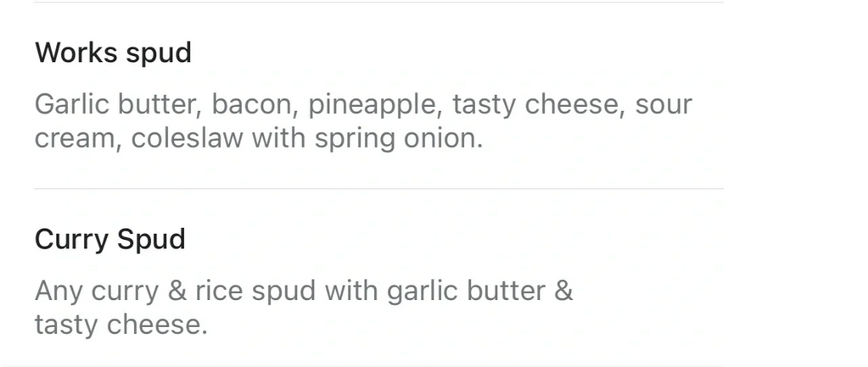Click the 'cream, coleslaw with spring onion' line

point(259,138)
